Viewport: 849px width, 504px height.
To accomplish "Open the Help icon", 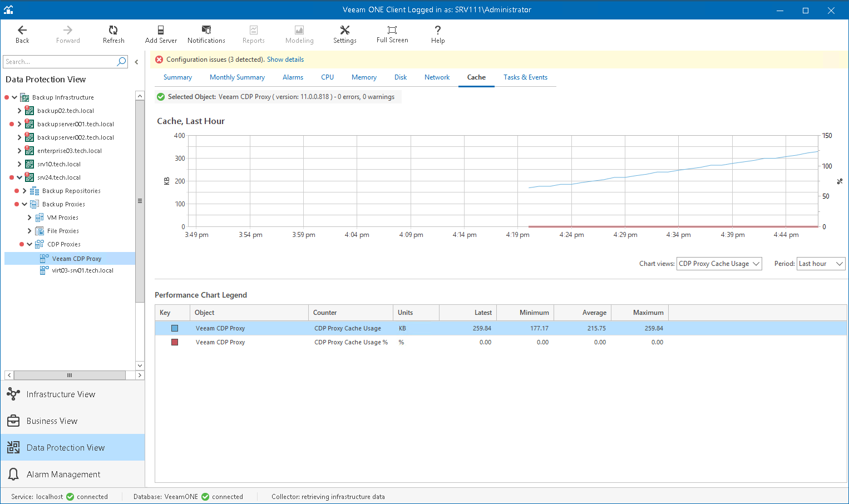I will pyautogui.click(x=438, y=30).
